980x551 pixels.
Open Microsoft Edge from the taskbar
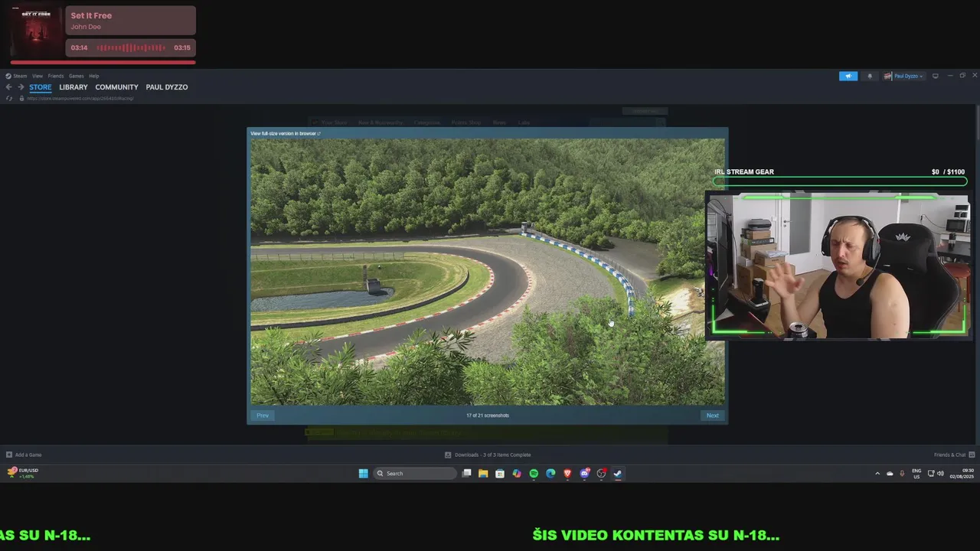[550, 473]
